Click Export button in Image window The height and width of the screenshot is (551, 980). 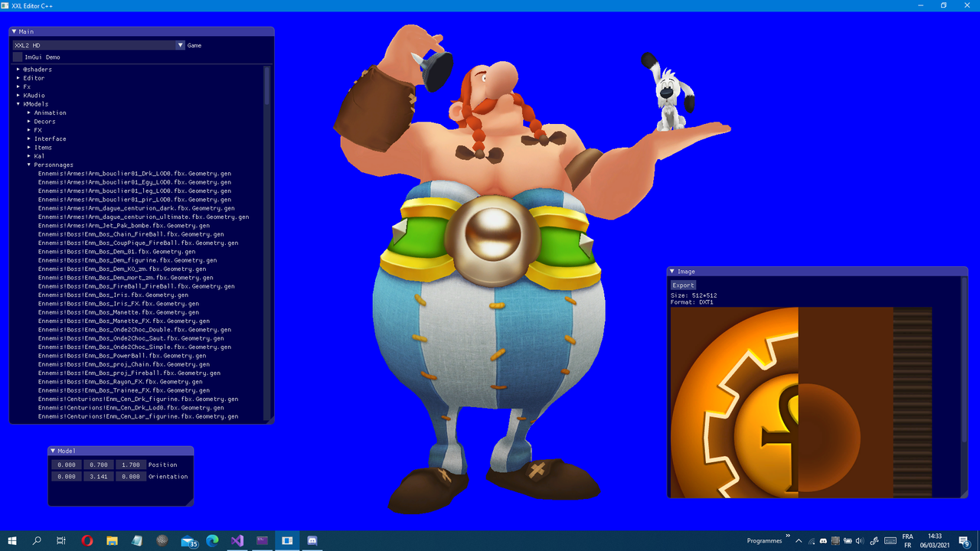[x=683, y=285]
